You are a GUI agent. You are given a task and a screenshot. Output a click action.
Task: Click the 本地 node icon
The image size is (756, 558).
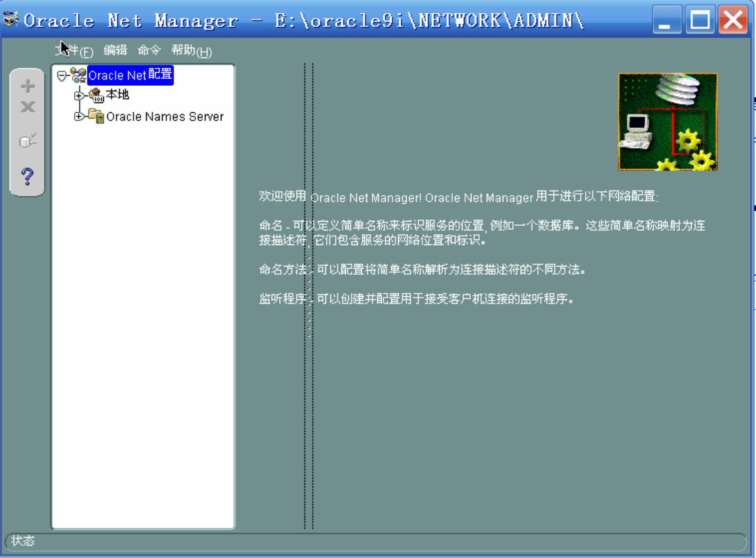pos(96,95)
